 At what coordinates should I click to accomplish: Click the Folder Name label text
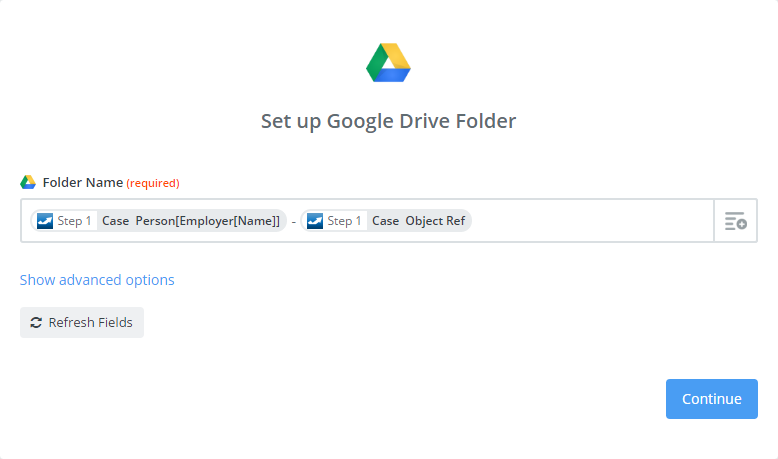(x=82, y=183)
